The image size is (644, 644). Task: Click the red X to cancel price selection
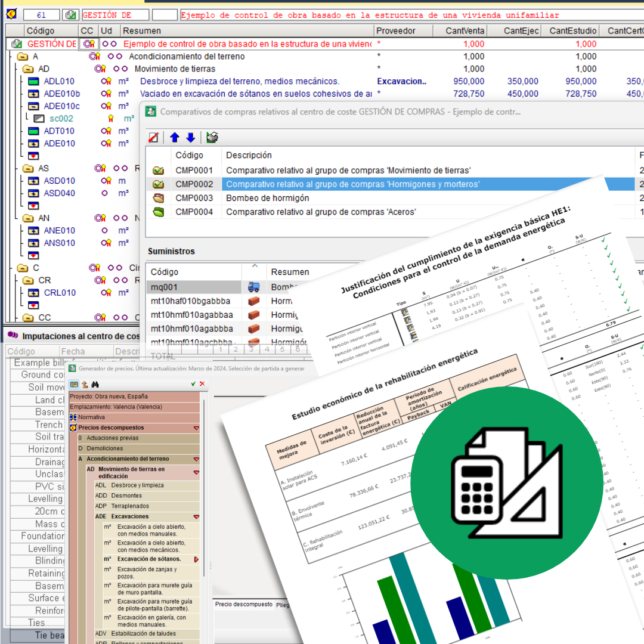click(202, 385)
